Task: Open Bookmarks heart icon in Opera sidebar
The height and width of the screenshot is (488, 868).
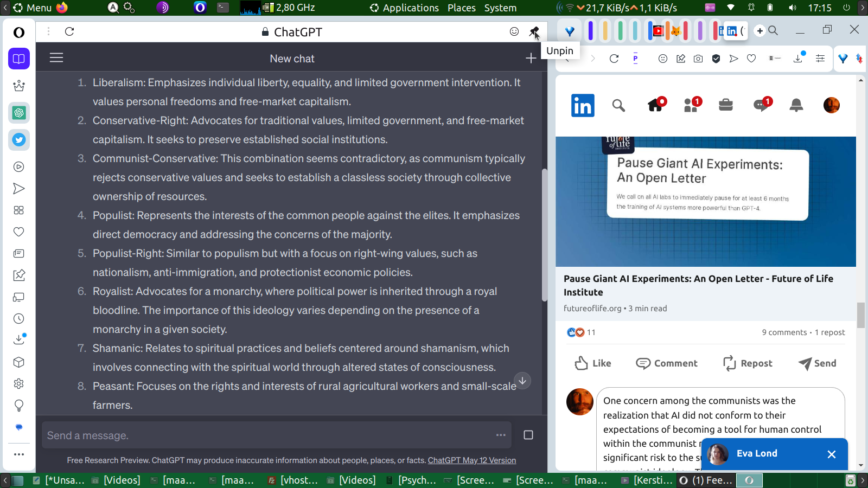Action: [19, 232]
